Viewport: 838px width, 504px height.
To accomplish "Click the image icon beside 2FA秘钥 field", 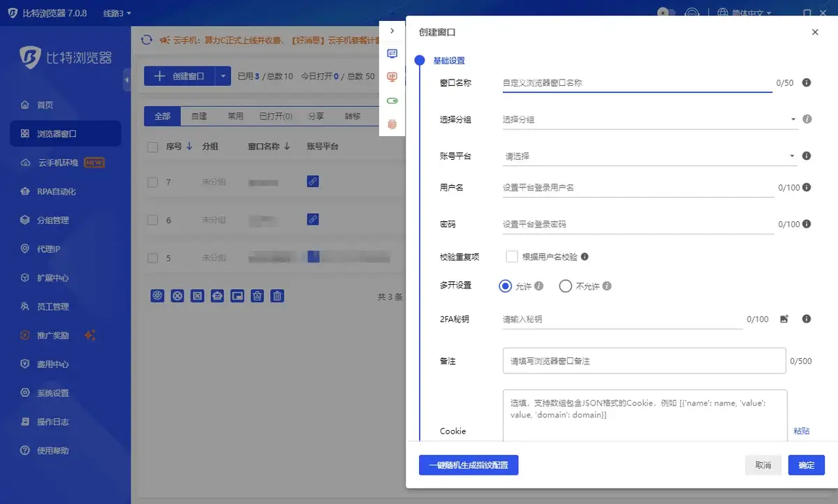I will (x=784, y=319).
